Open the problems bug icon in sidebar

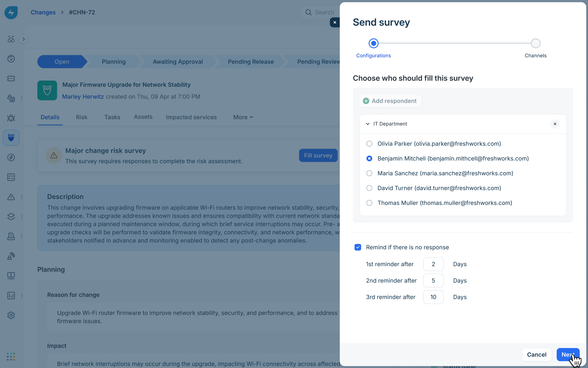tap(11, 118)
